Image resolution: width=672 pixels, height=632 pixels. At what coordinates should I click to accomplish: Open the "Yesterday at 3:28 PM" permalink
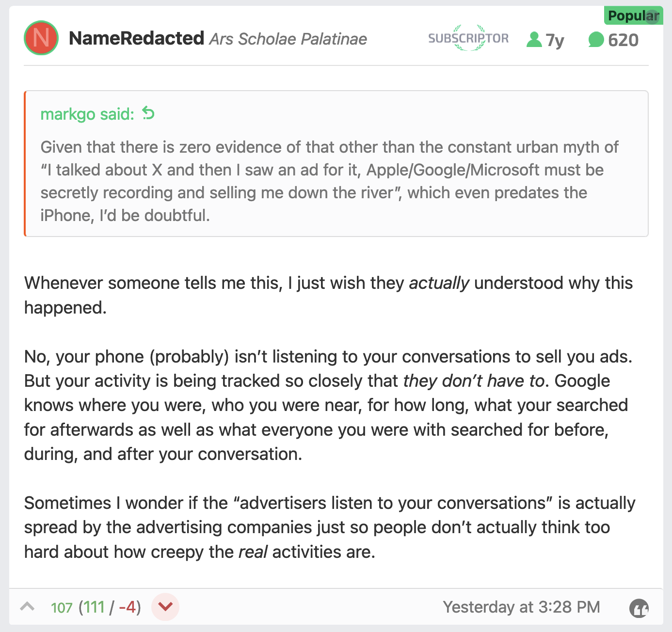[521, 607]
